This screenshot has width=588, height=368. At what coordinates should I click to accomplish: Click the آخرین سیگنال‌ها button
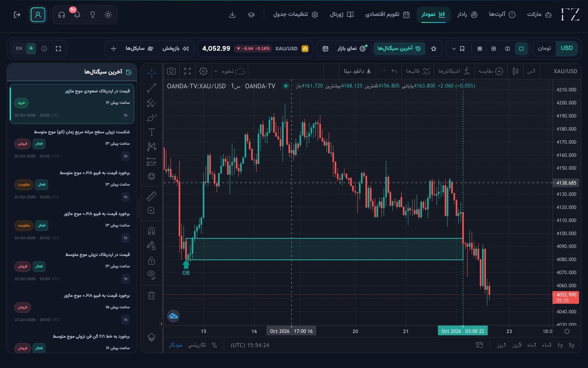click(399, 49)
